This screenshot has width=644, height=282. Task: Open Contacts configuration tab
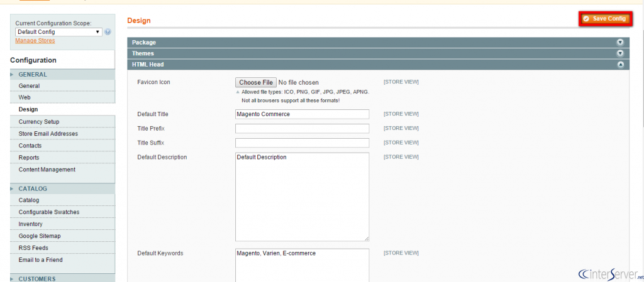(62, 146)
